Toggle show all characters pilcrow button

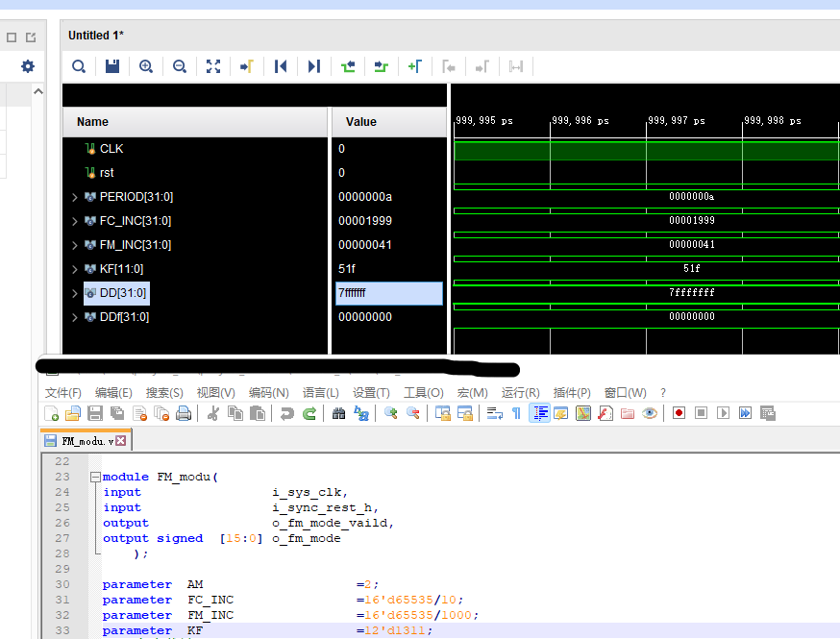pyautogui.click(x=516, y=413)
